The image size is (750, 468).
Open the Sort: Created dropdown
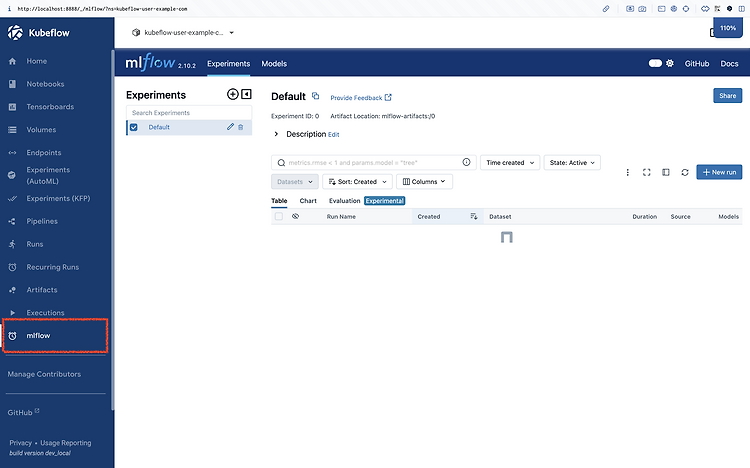tap(357, 182)
